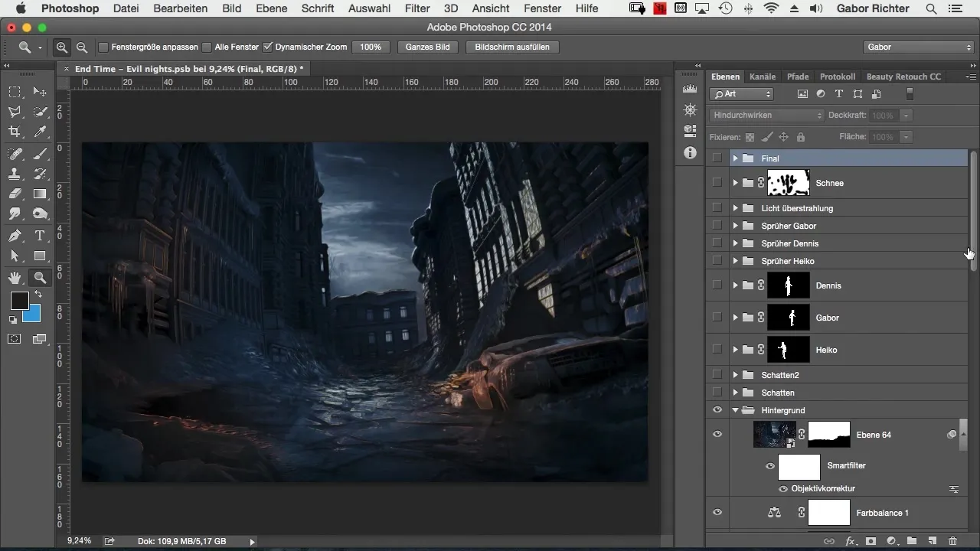This screenshot has width=980, height=551.
Task: Hide Farbbalance 1 layer eye
Action: (717, 513)
